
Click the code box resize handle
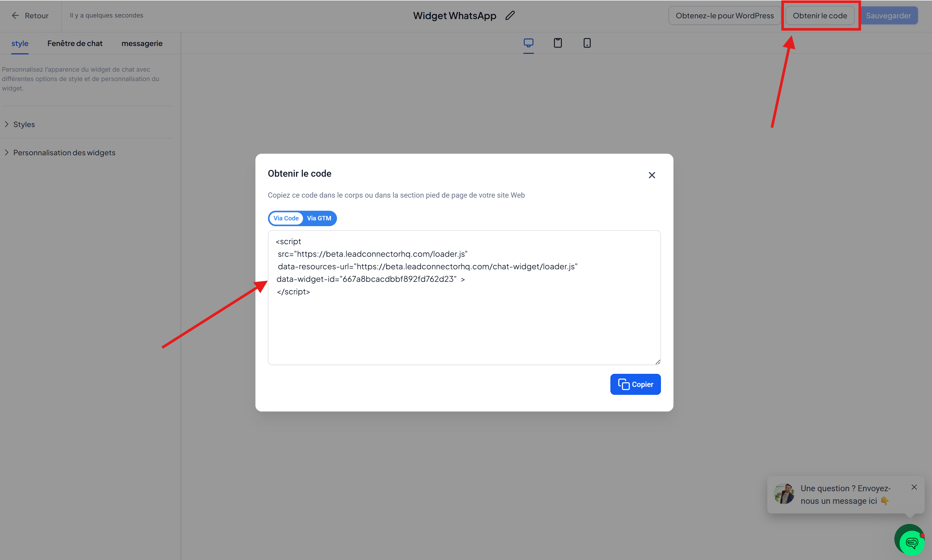(658, 362)
